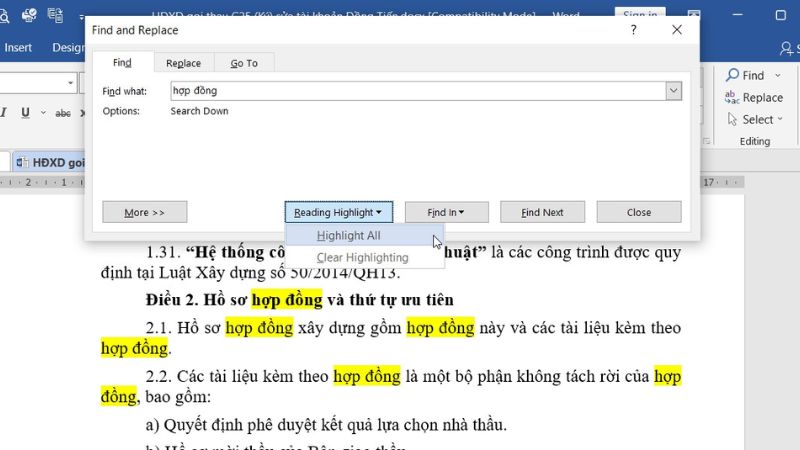This screenshot has width=800, height=450.
Task: Click the quick-access printer check icon
Action: click(x=29, y=15)
